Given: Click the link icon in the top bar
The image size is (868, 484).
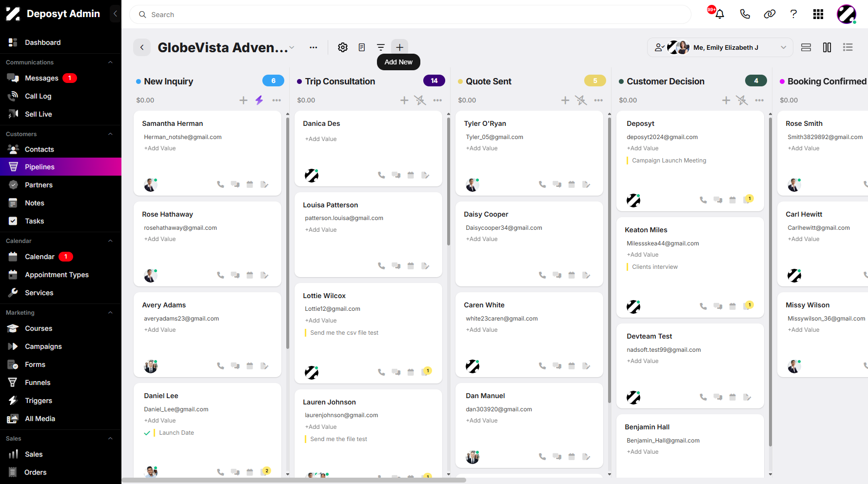Looking at the screenshot, I should point(769,14).
